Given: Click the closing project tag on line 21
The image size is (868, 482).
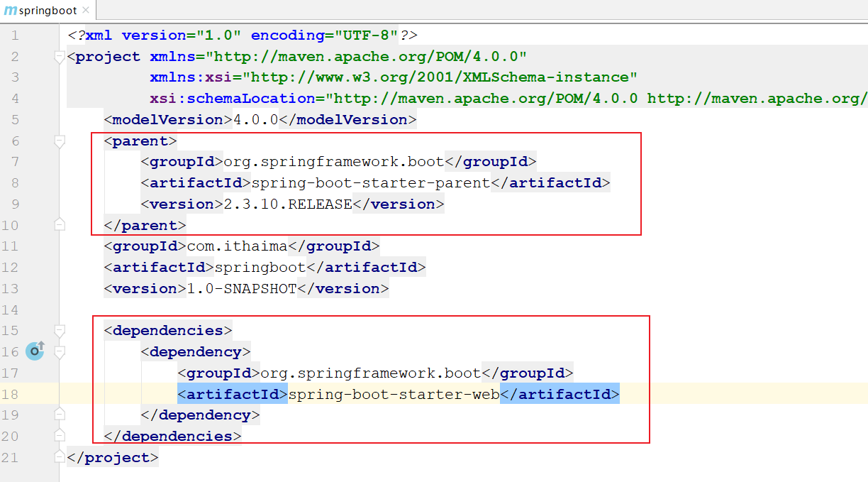Looking at the screenshot, I should 113,458.
